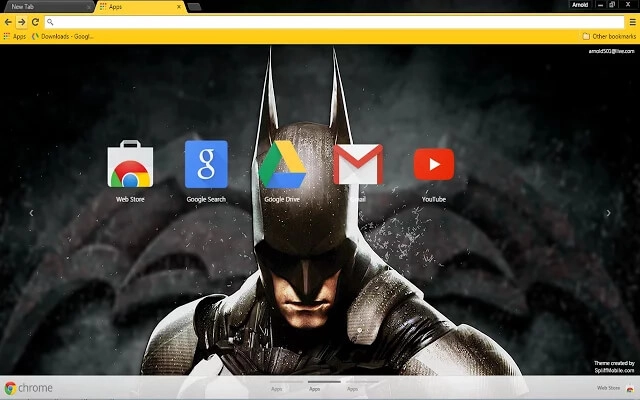Open the Web Store app icon
Viewport: 640px width, 400px height.
pos(130,164)
